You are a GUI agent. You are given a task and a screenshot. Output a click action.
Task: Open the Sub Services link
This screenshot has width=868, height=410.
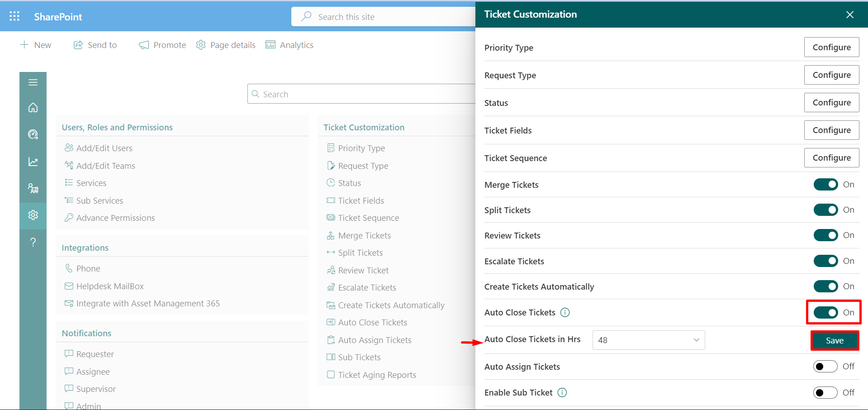[x=100, y=200]
